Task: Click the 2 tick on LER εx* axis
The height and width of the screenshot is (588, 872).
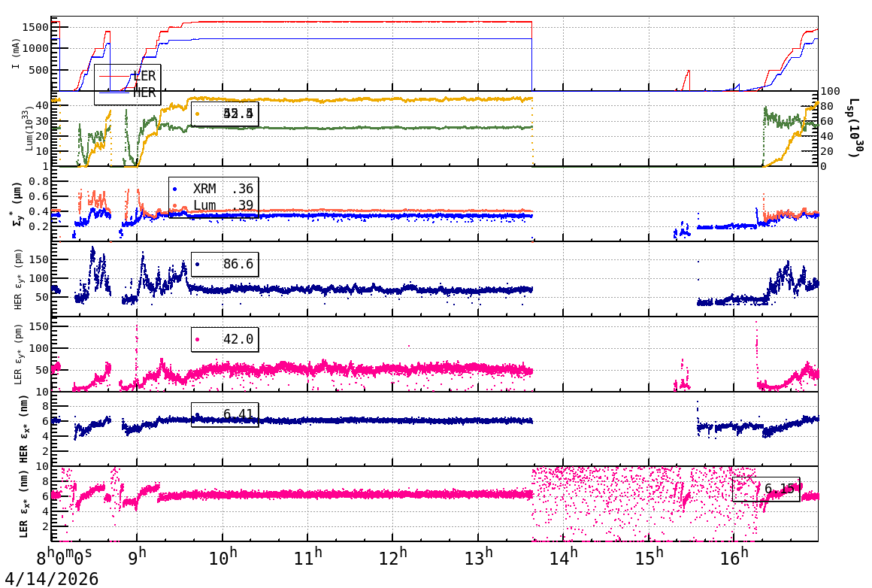Action: [x=46, y=526]
